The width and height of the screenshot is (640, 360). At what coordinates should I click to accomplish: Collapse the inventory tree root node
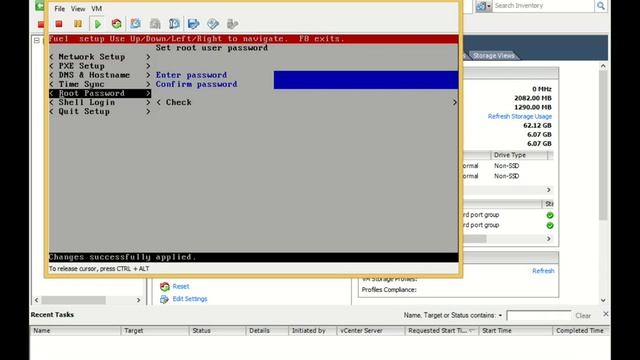[x=37, y=40]
